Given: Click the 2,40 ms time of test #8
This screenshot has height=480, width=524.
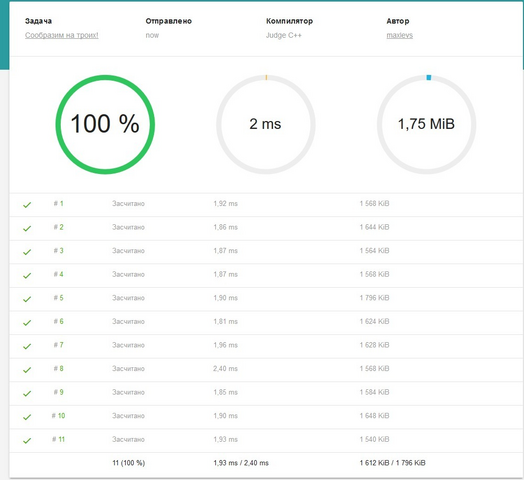Looking at the screenshot, I should [225, 368].
